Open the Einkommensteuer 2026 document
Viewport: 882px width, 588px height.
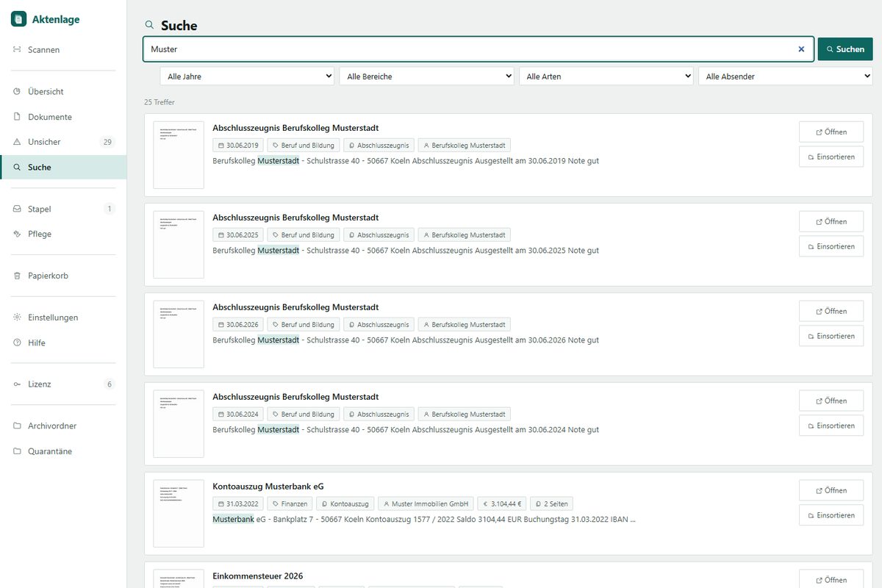(x=831, y=579)
